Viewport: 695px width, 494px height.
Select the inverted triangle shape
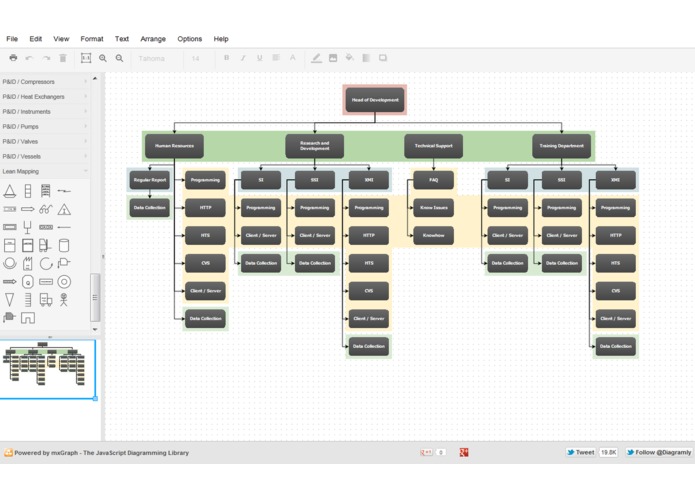pos(10,300)
